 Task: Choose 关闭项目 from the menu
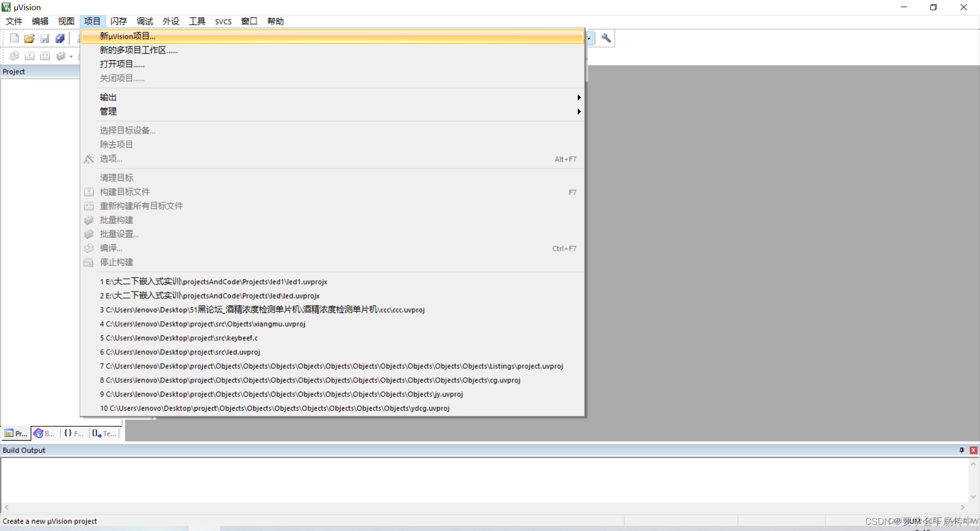click(332, 78)
